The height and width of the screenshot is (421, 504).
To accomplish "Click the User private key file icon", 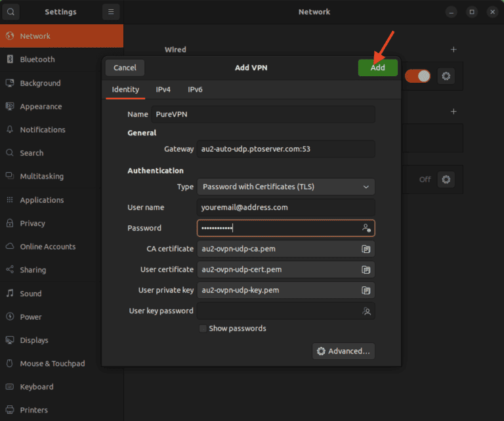I will tap(366, 290).
